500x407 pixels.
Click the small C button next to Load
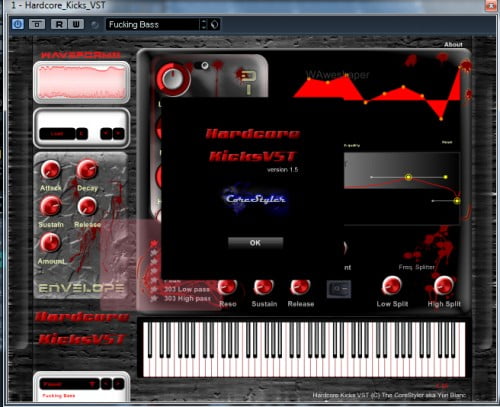coord(82,134)
